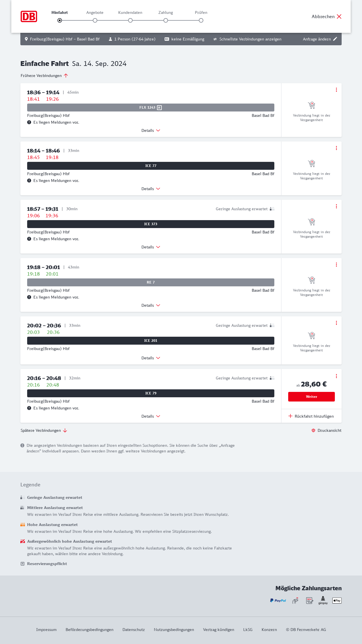
Task: Click the DB logo
Action: (x=29, y=16)
